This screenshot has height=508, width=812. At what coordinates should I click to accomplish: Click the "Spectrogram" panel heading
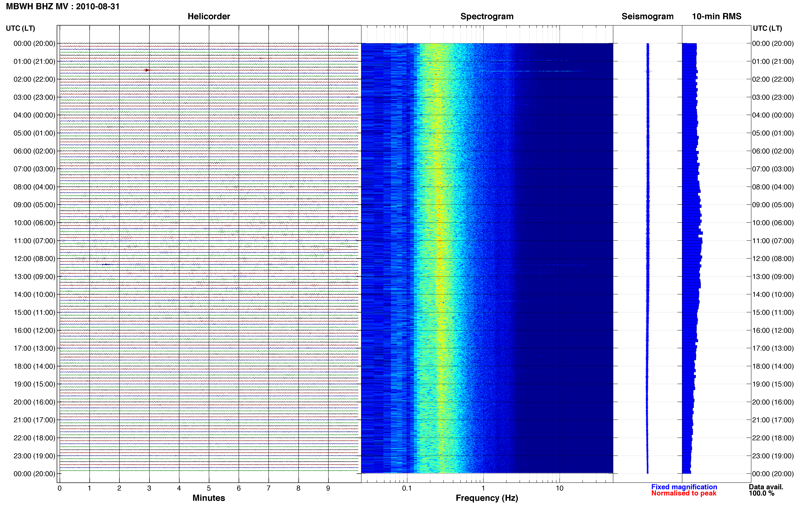pos(487,16)
